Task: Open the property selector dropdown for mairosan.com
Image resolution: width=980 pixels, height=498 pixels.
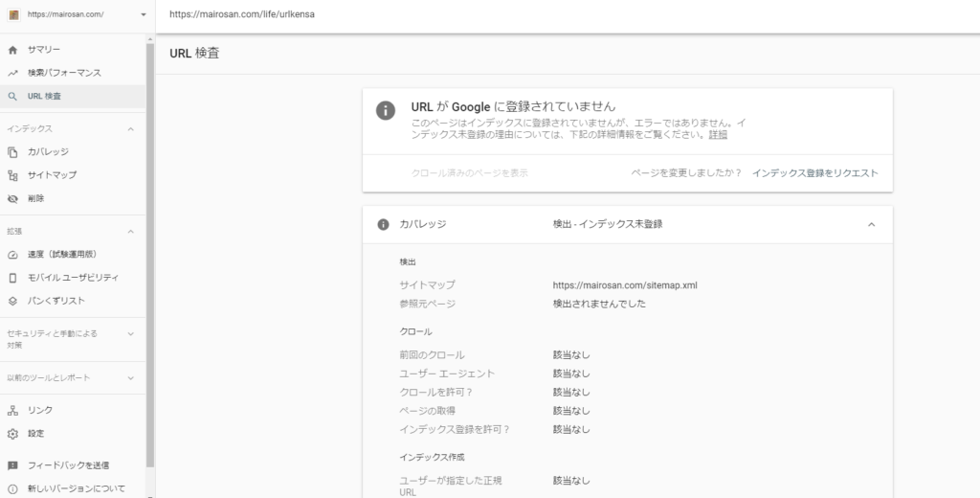Action: tap(143, 15)
